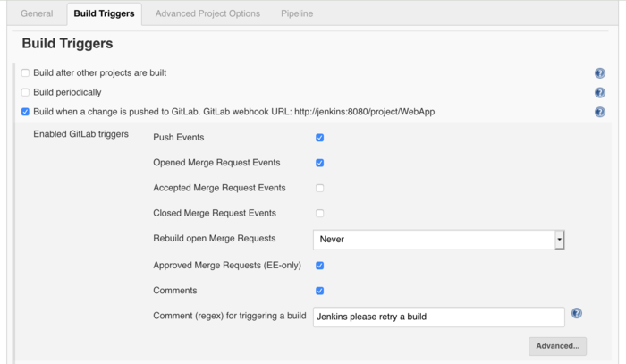Open Advanced Project Options tab
The height and width of the screenshot is (364, 626).
[x=207, y=13]
